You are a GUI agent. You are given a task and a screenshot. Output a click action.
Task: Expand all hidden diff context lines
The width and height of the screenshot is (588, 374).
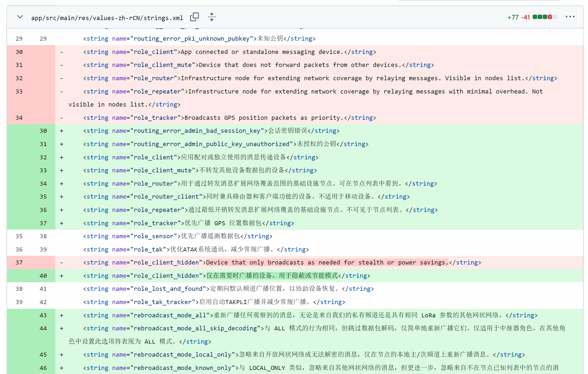coord(211,17)
